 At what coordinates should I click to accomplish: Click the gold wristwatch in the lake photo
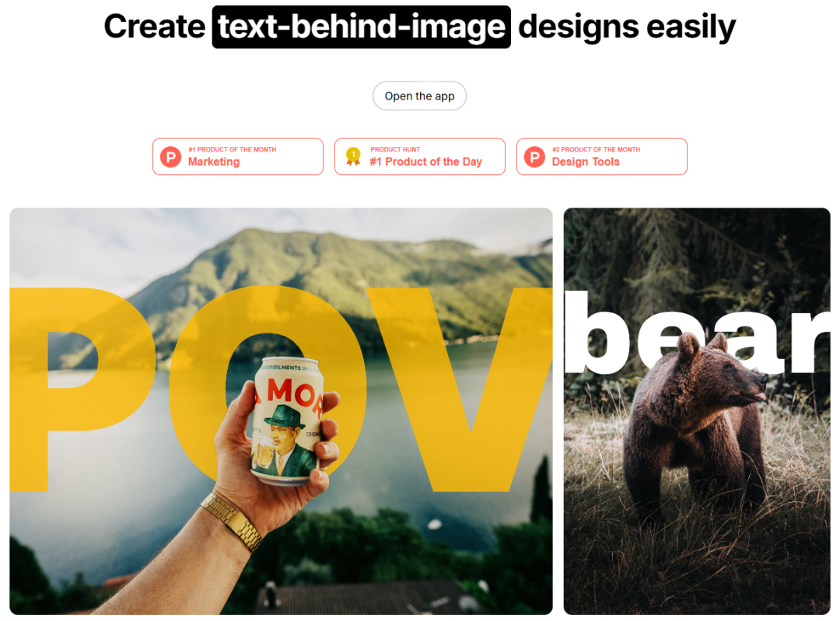pyautogui.click(x=233, y=521)
